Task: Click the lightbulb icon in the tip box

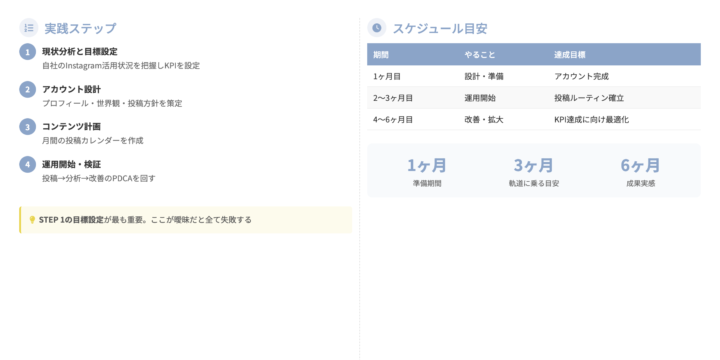Action: [32, 220]
